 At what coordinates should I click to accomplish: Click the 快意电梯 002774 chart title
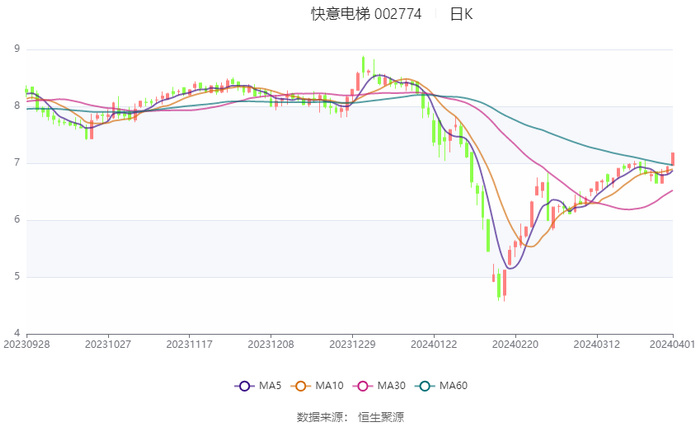tap(366, 14)
